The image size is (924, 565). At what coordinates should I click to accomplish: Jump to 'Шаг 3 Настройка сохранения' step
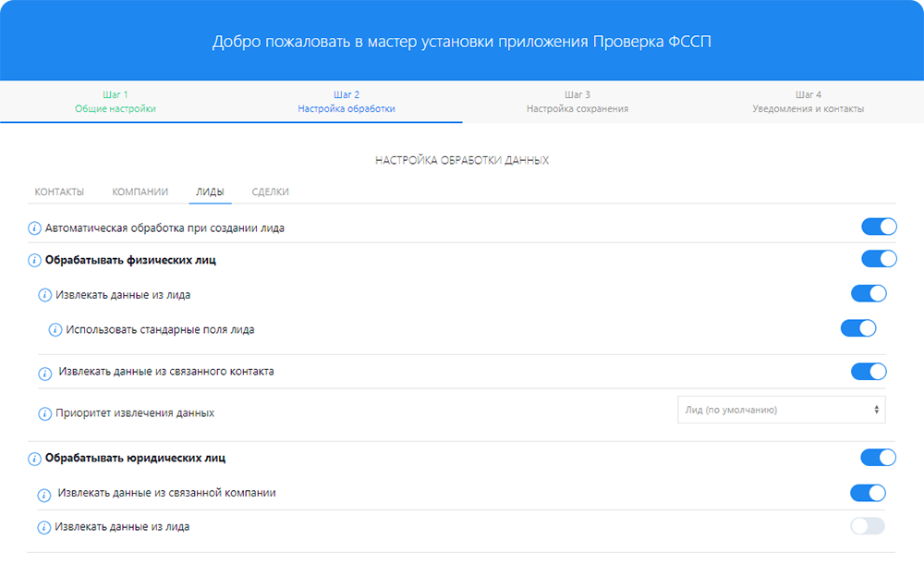click(577, 102)
